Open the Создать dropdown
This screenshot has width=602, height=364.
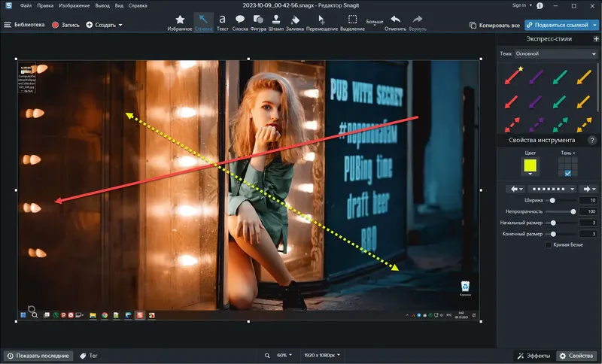click(x=104, y=25)
